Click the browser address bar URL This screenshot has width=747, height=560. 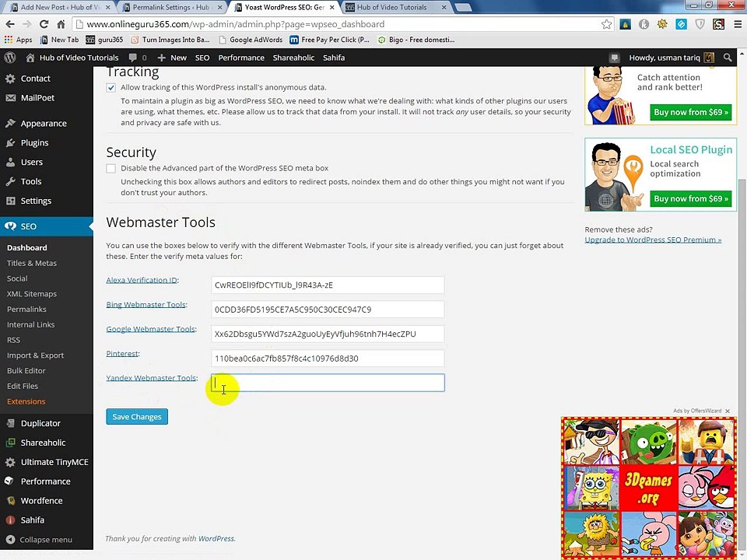(x=235, y=24)
